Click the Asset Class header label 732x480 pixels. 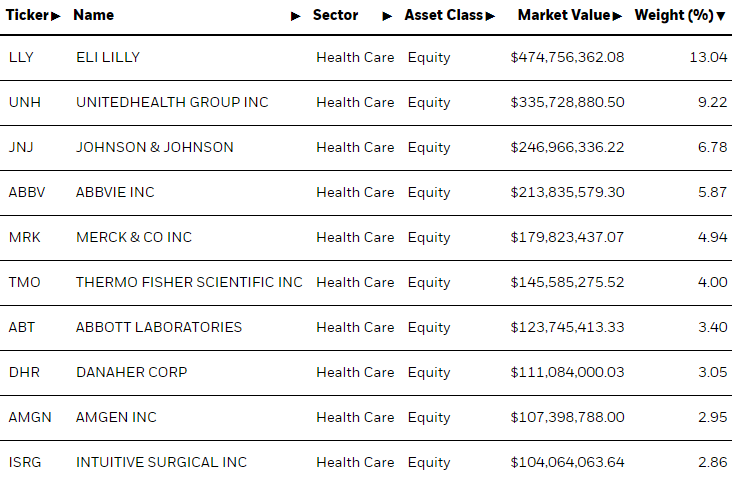click(443, 15)
